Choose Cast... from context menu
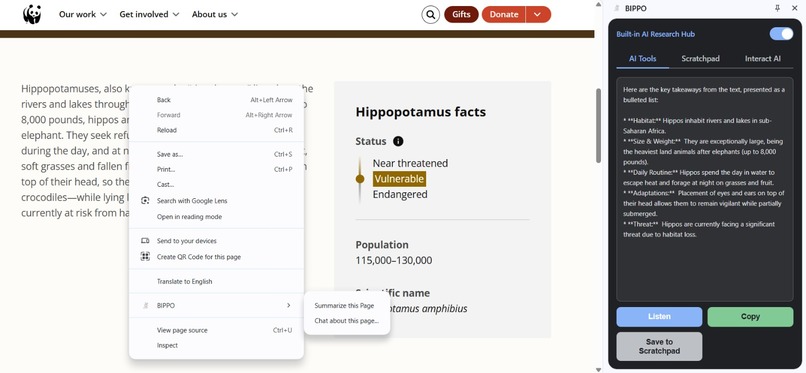This screenshot has height=373, width=806. coord(216,184)
